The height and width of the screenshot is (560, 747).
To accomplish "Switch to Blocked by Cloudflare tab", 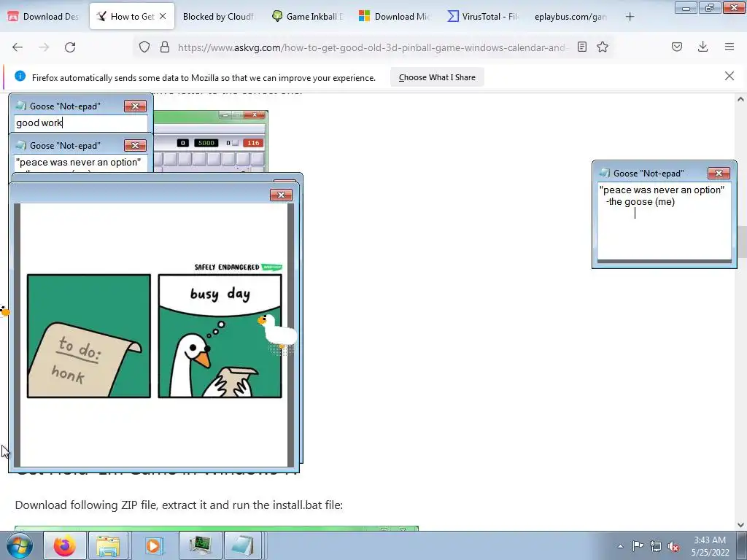I will coord(218,17).
